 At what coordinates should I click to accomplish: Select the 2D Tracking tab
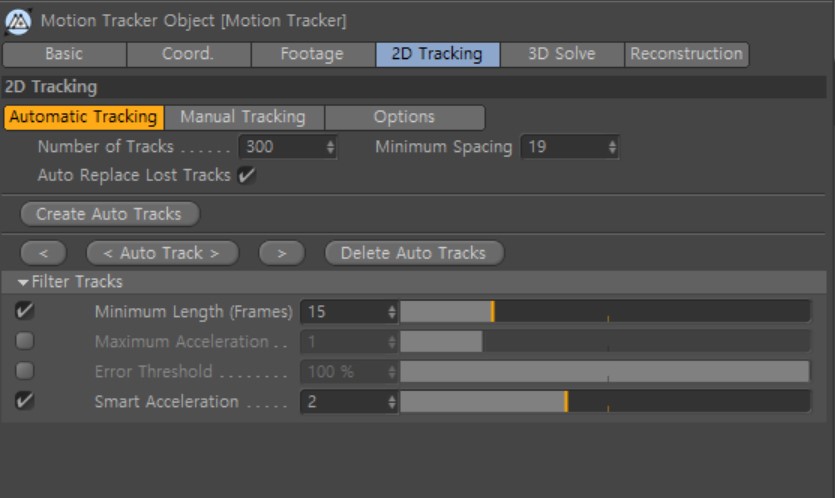pos(437,54)
